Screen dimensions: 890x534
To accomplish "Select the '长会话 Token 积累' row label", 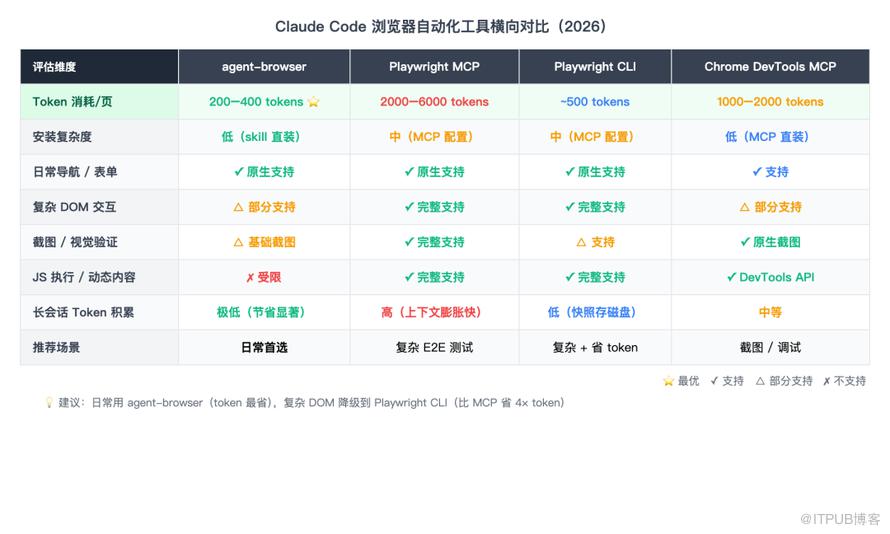I will click(x=83, y=313).
